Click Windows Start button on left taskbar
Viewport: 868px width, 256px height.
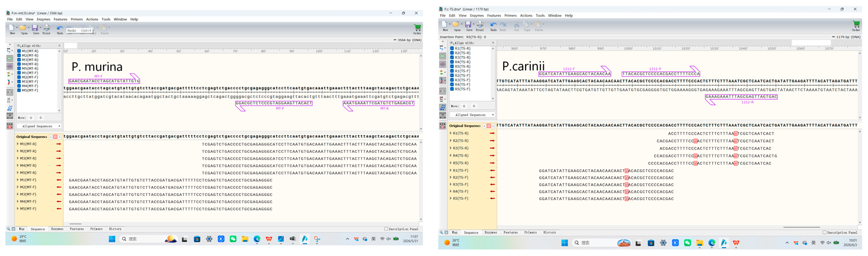pos(112,239)
